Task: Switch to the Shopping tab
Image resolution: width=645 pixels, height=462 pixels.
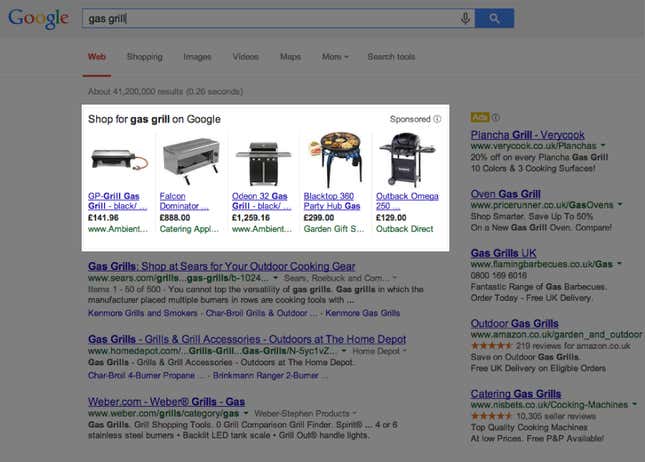Action: pyautogui.click(x=145, y=57)
